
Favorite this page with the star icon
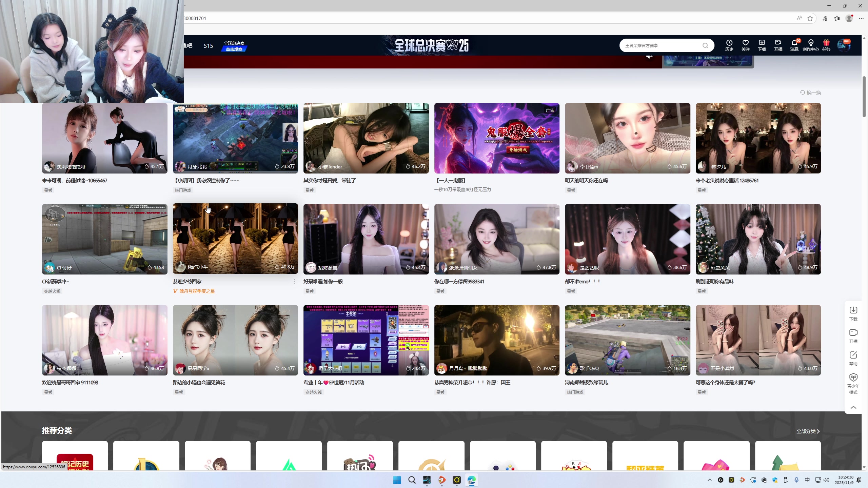(x=810, y=18)
